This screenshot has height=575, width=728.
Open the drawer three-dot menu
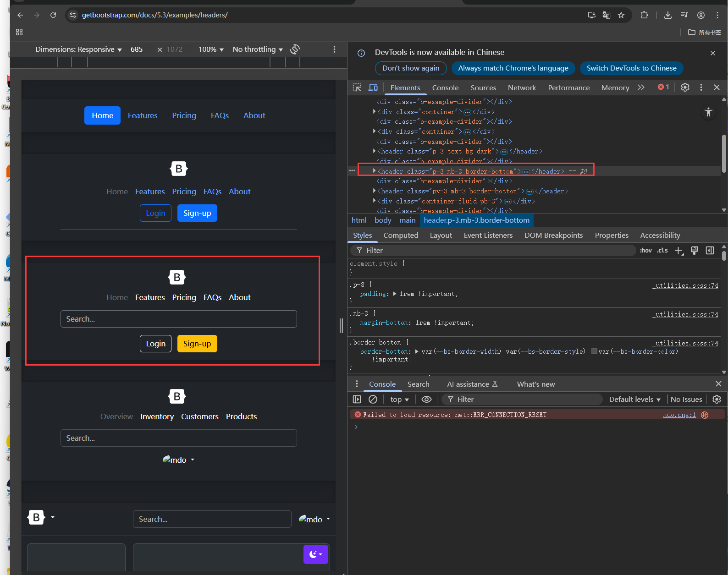click(x=357, y=384)
